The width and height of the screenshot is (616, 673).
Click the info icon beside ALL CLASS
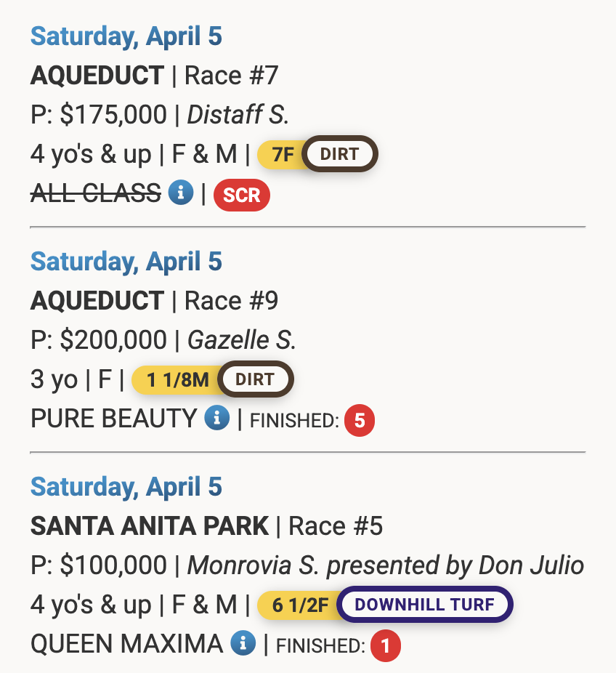click(x=181, y=193)
